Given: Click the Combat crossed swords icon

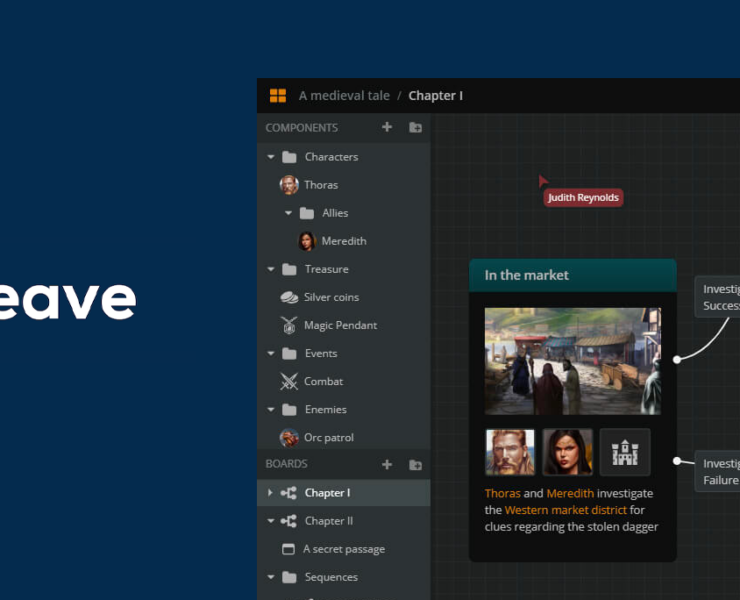Looking at the screenshot, I should [x=289, y=381].
